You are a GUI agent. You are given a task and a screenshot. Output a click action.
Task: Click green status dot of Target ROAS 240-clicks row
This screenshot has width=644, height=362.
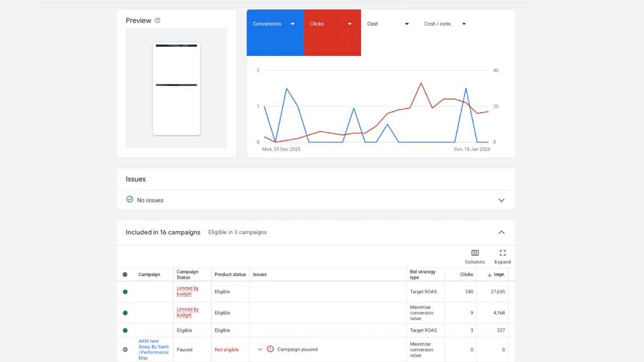point(125,292)
